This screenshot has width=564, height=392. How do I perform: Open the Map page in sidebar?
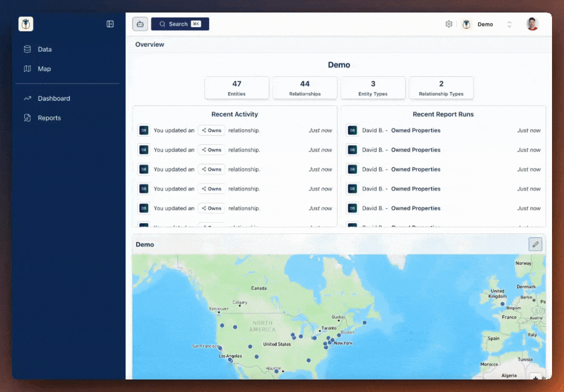point(44,69)
